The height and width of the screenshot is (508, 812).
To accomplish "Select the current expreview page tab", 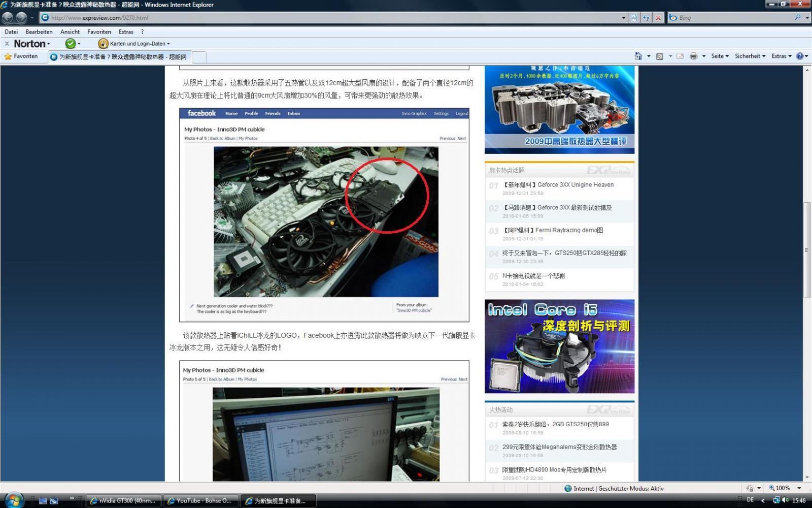I will coord(119,57).
